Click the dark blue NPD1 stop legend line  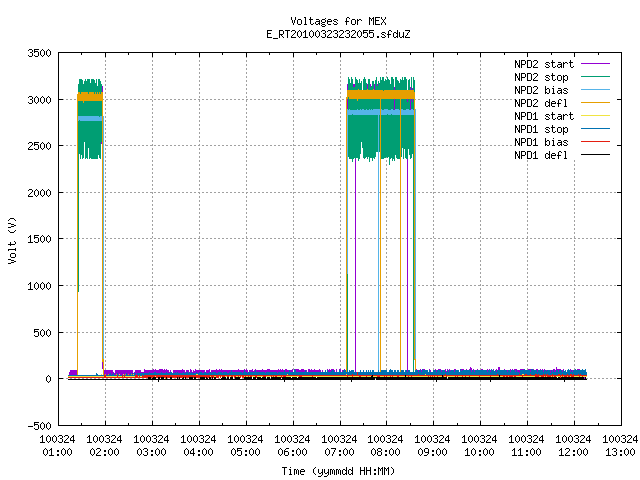point(596,129)
